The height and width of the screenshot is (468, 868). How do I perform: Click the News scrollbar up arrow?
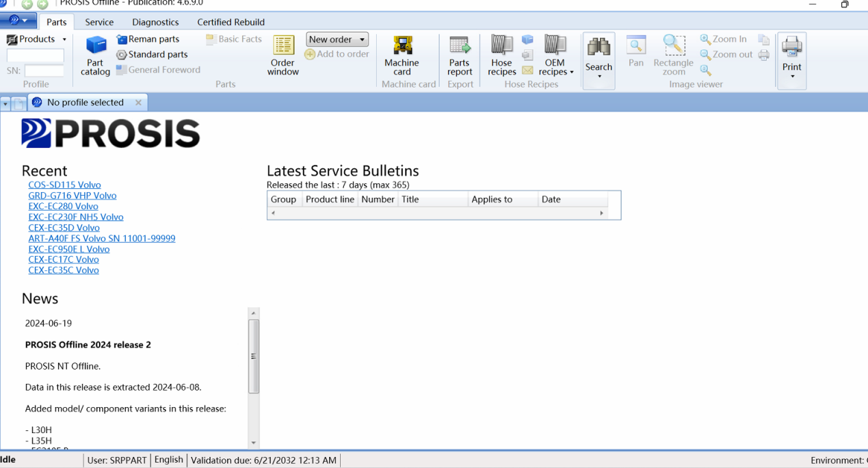[254, 313]
